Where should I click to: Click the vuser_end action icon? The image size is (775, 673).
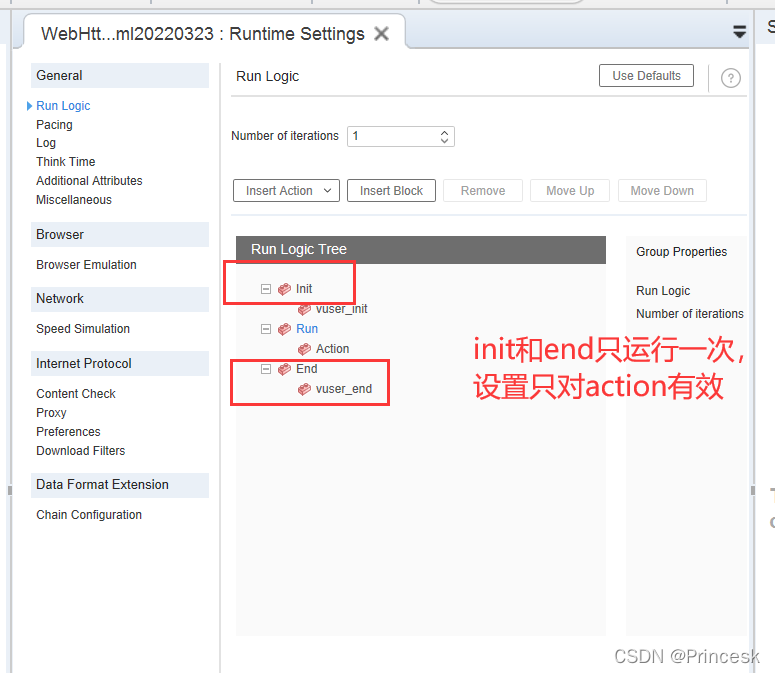[x=304, y=389]
